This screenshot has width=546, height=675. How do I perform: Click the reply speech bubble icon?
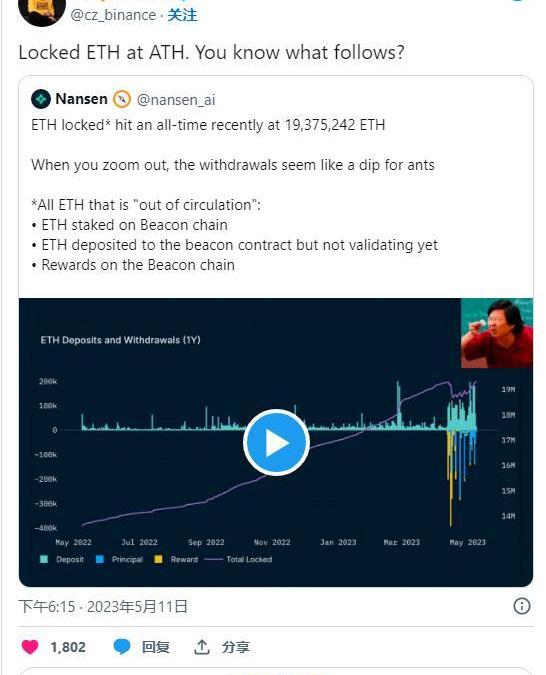(x=122, y=647)
